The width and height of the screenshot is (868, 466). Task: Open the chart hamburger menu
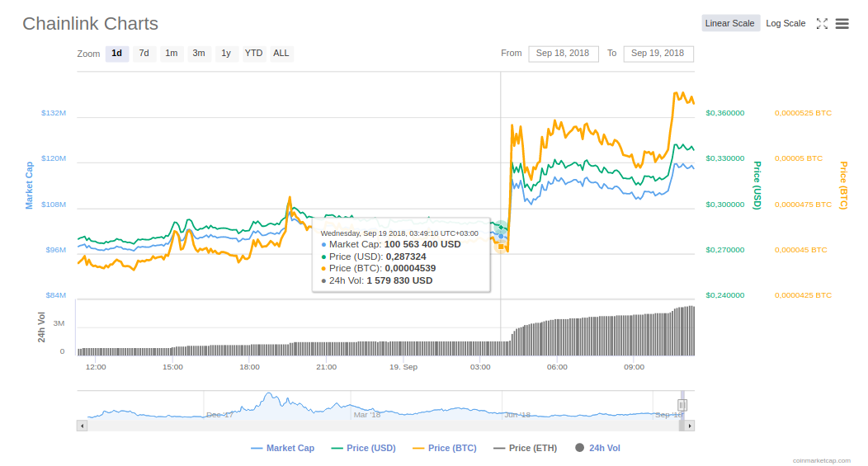point(842,23)
